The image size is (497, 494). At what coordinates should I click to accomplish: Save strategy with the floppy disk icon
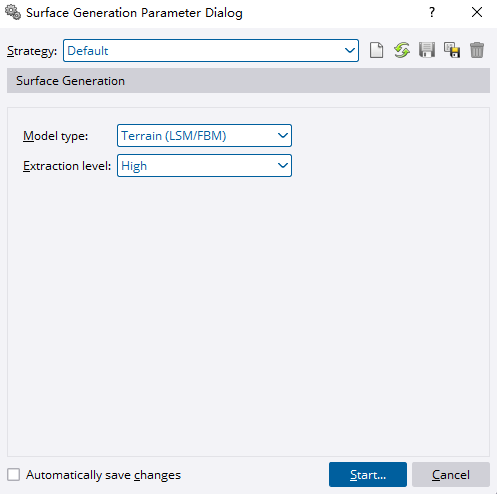427,51
